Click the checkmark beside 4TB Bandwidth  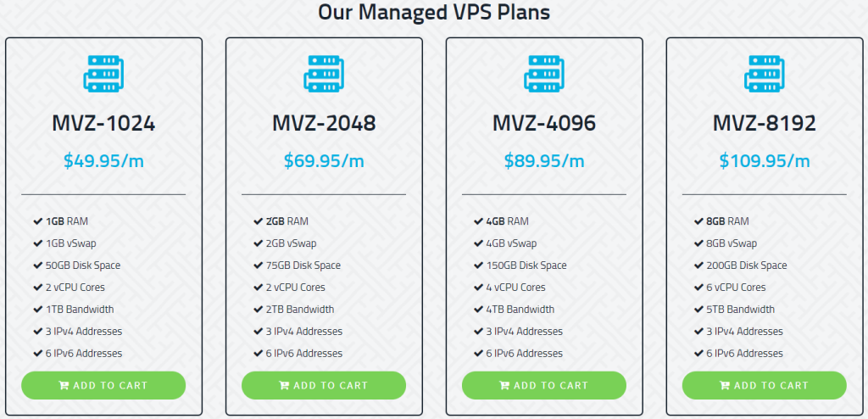tap(479, 310)
